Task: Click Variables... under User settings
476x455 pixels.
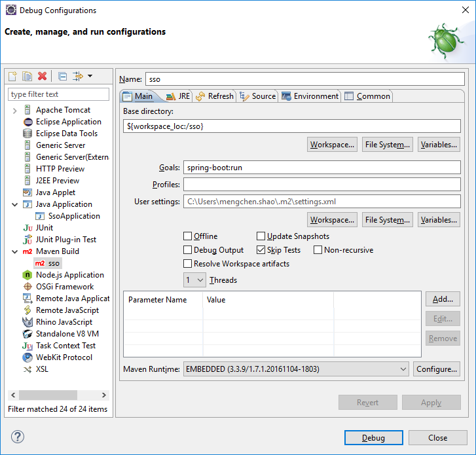Action: point(439,220)
